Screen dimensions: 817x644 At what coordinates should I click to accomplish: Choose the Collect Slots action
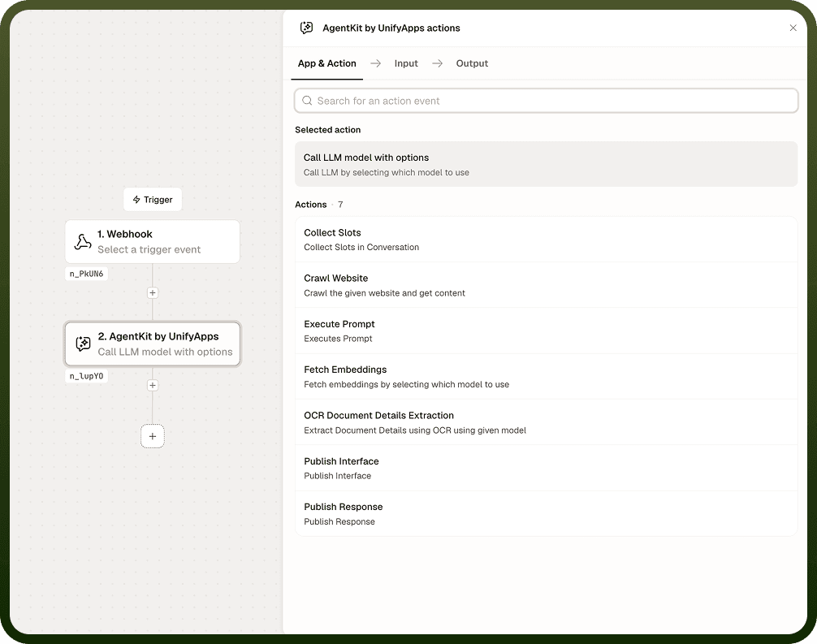click(546, 240)
